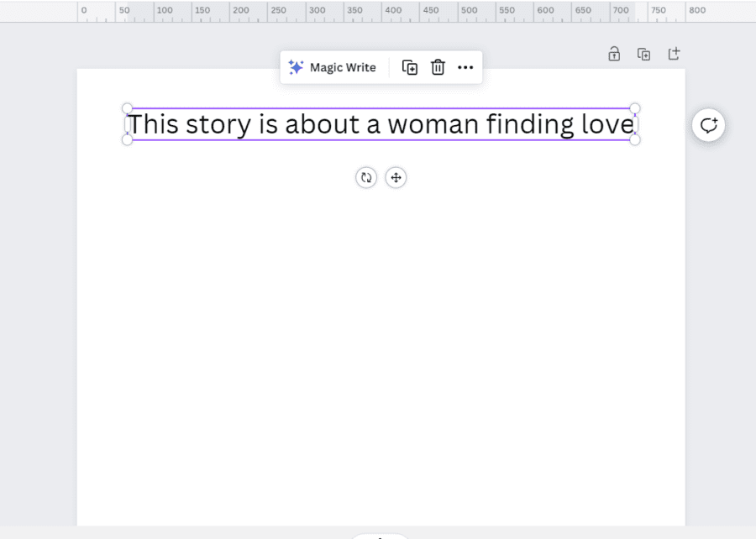Select the woman finding love headline text
The image size is (756, 539).
(380, 123)
